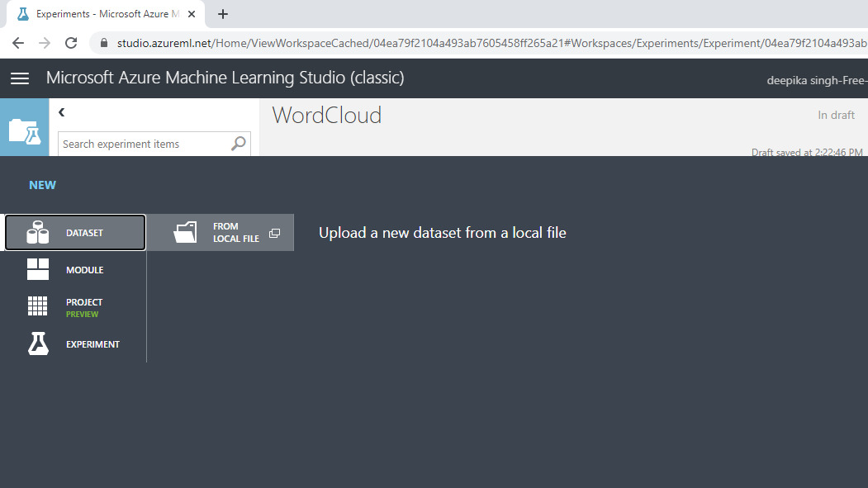Switch to the Experiments - Microsoft Azure tab
Image resolution: width=868 pixels, height=488 pixels.
pyautogui.click(x=105, y=14)
